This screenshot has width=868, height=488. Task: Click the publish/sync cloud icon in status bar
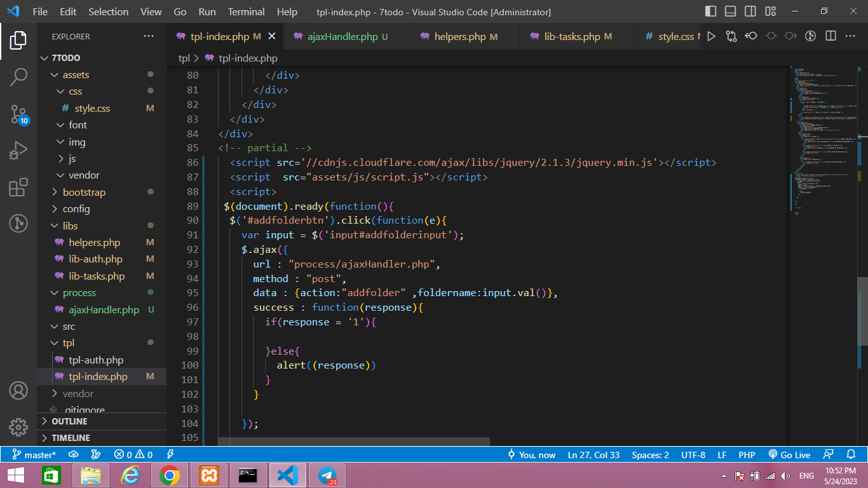pos(74,455)
